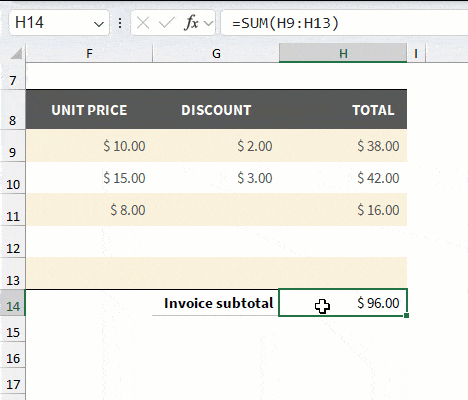The image size is (468, 400).
Task: Select the $ 16.00 total cell
Action: [343, 210]
